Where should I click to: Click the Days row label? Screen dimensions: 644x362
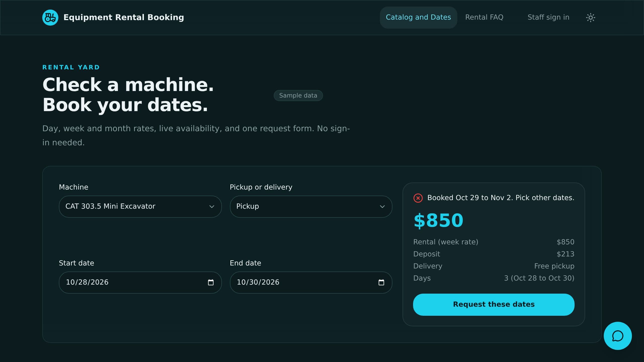point(422,278)
